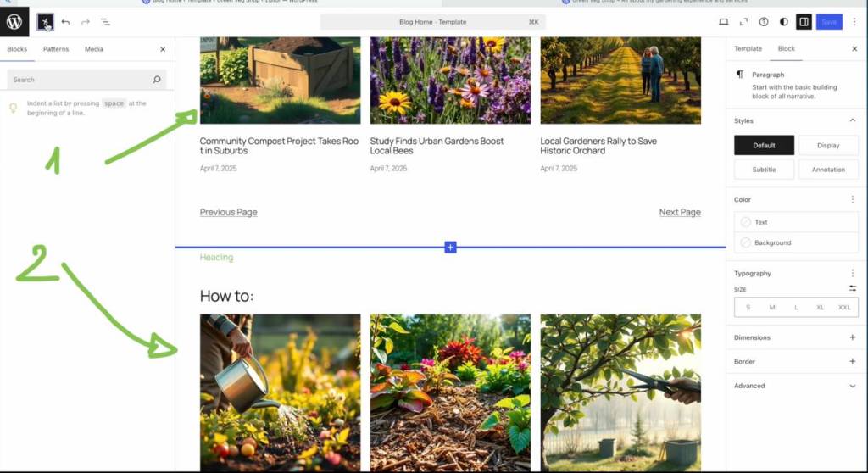
Task: Toggle the settings sidebar panel icon
Action: tap(804, 21)
